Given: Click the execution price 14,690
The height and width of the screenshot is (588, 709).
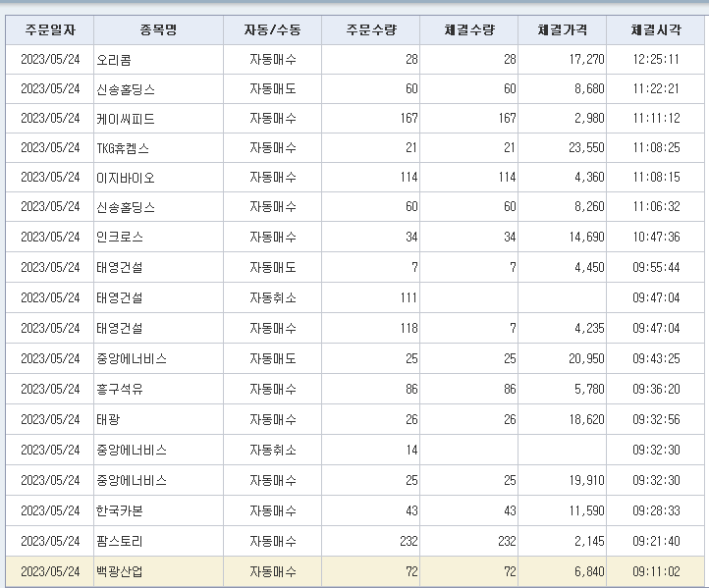Looking at the screenshot, I should pos(586,237).
